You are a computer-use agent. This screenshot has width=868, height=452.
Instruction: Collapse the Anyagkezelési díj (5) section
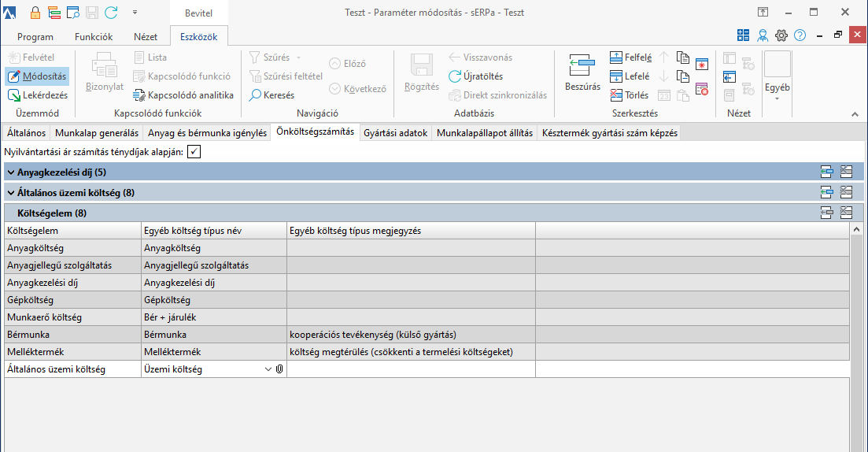point(10,171)
